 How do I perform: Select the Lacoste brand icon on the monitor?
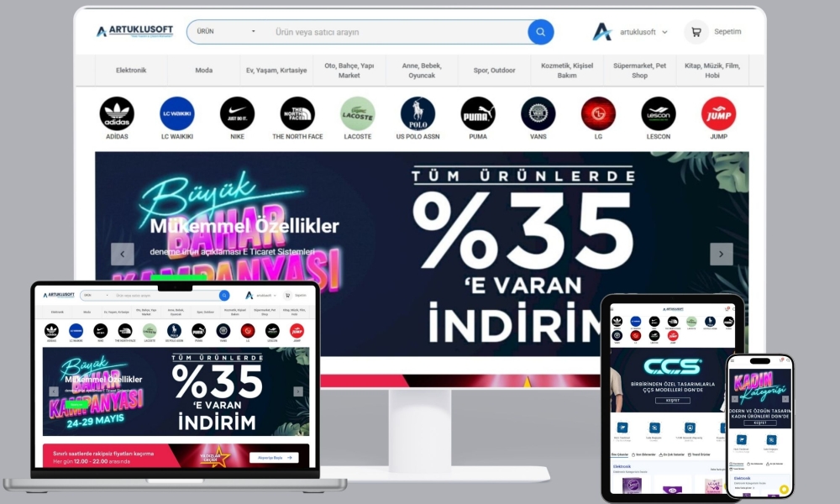pos(357,113)
